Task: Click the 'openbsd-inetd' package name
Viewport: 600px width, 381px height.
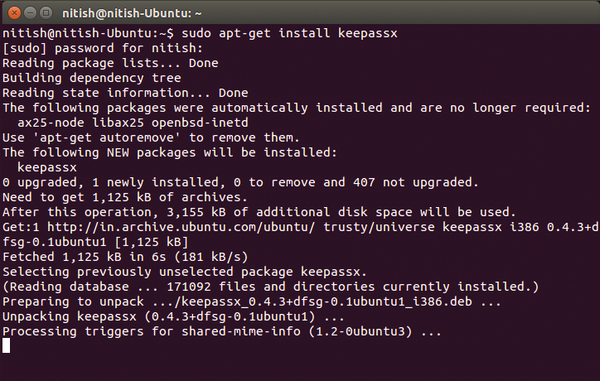Action: (x=200, y=123)
